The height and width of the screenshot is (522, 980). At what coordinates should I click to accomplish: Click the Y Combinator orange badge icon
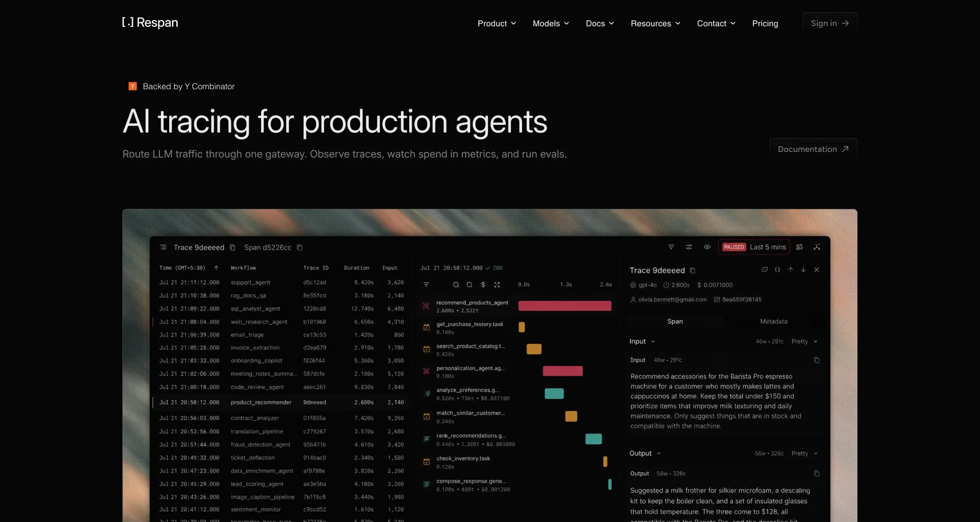(x=132, y=86)
